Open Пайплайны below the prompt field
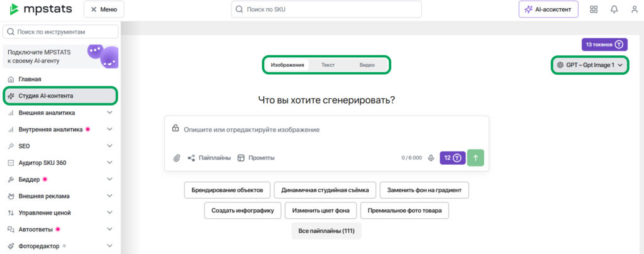 (209, 158)
